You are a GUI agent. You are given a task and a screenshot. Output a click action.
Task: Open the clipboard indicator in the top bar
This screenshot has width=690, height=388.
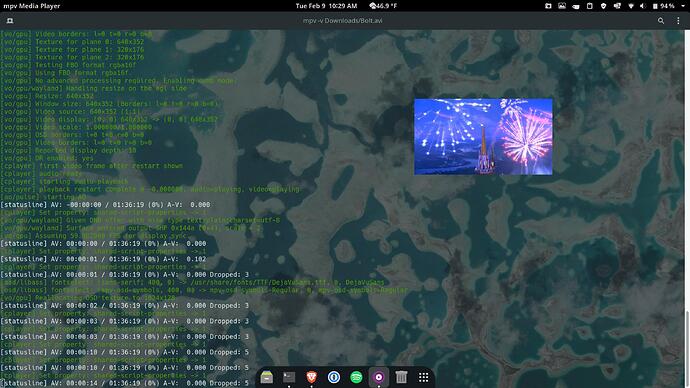pos(590,6)
